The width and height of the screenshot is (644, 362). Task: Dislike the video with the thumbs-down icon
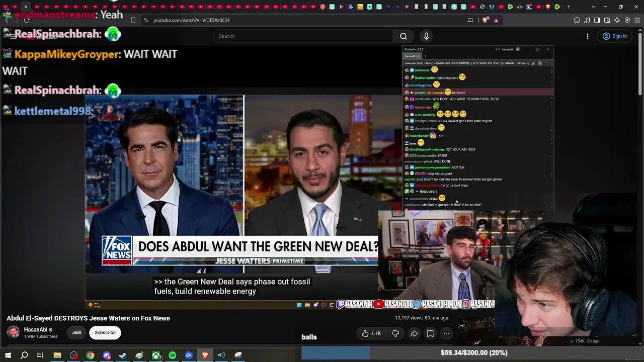(395, 333)
